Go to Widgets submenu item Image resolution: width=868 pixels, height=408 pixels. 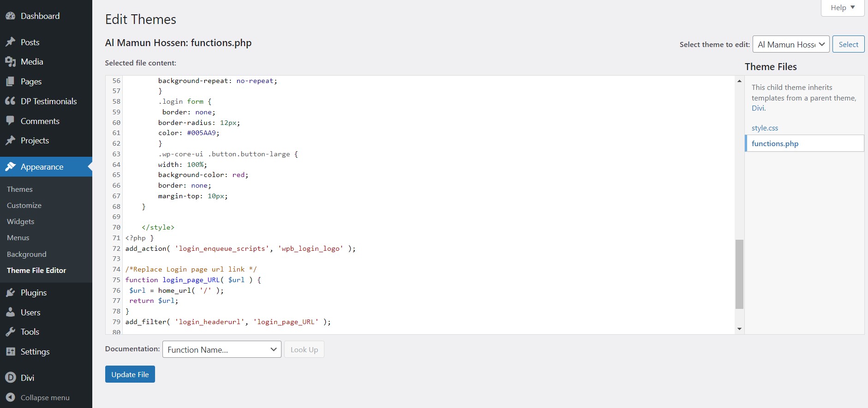(x=20, y=221)
